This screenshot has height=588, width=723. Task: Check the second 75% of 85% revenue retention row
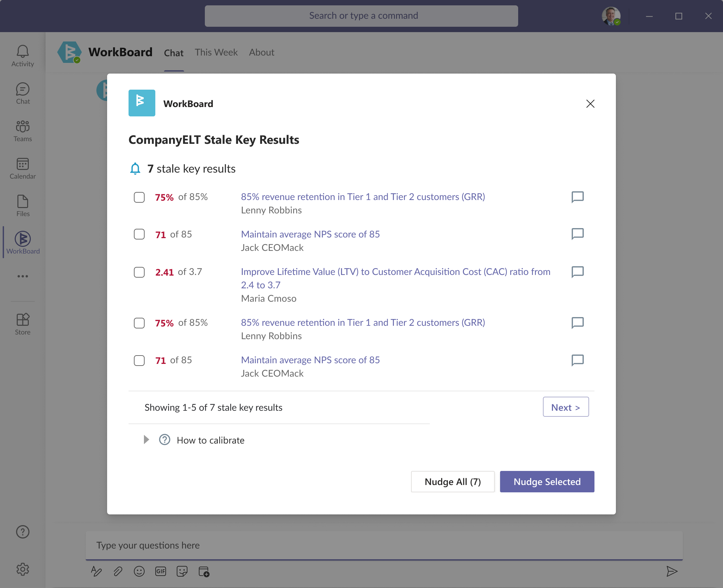tap(139, 323)
